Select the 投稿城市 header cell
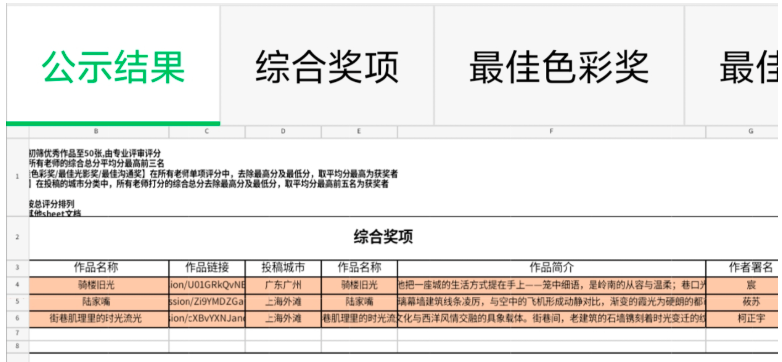782x362 pixels. [x=283, y=268]
